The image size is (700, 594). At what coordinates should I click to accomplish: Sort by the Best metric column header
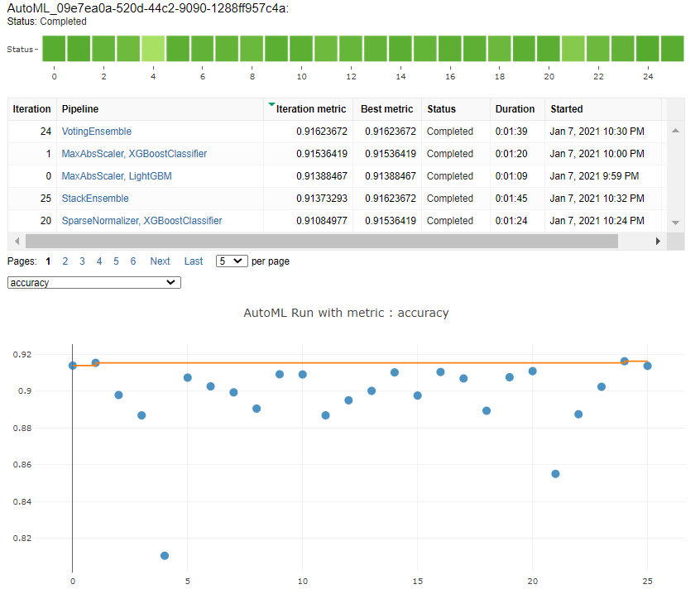[386, 109]
